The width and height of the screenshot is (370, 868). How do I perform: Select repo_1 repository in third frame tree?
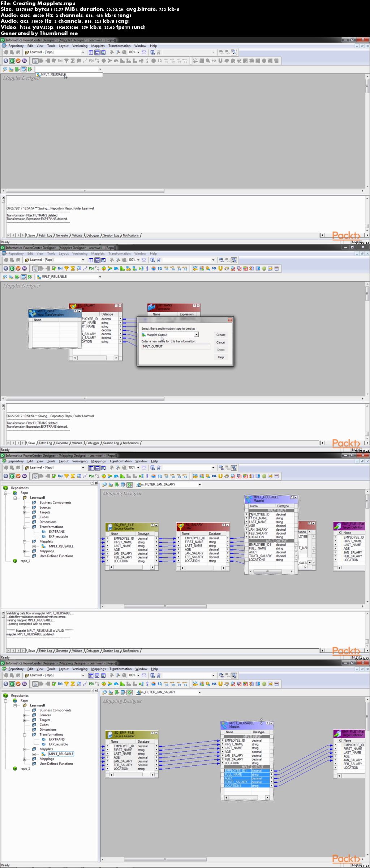click(x=25, y=561)
